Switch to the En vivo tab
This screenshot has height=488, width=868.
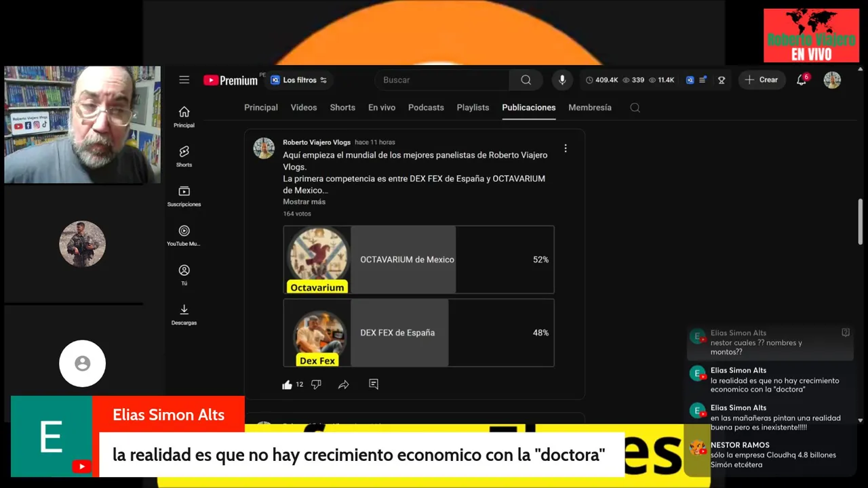click(382, 108)
